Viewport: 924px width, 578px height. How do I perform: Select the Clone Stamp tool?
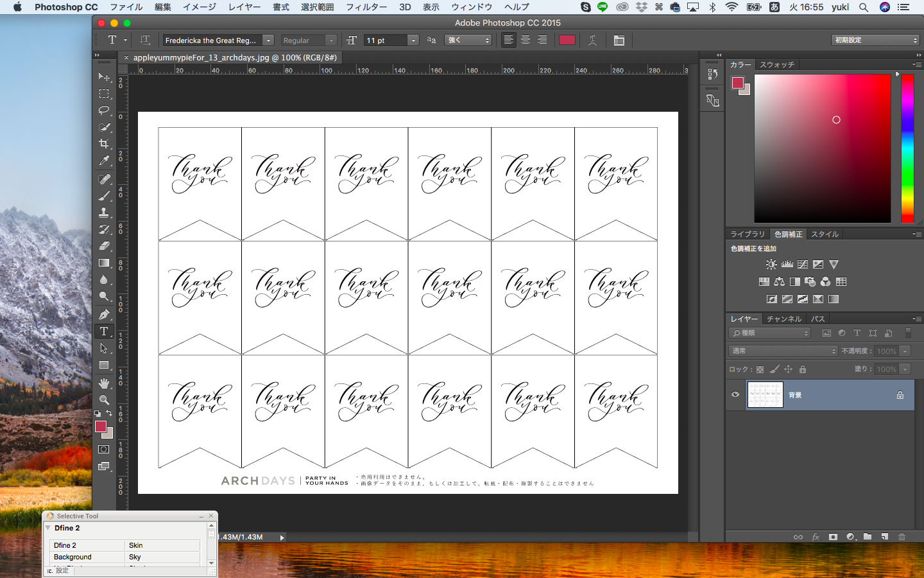click(104, 213)
